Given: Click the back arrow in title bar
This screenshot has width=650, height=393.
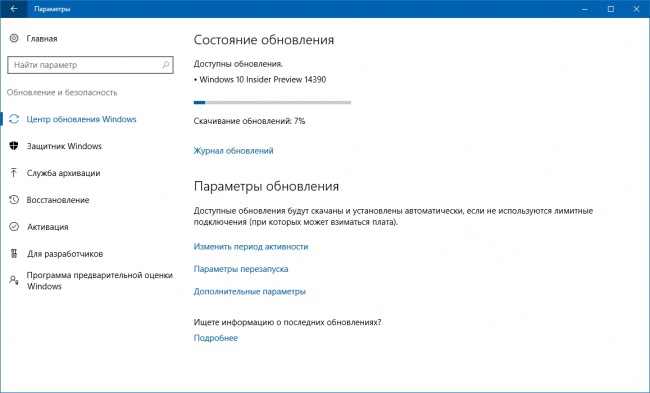Looking at the screenshot, I should coord(14,9).
